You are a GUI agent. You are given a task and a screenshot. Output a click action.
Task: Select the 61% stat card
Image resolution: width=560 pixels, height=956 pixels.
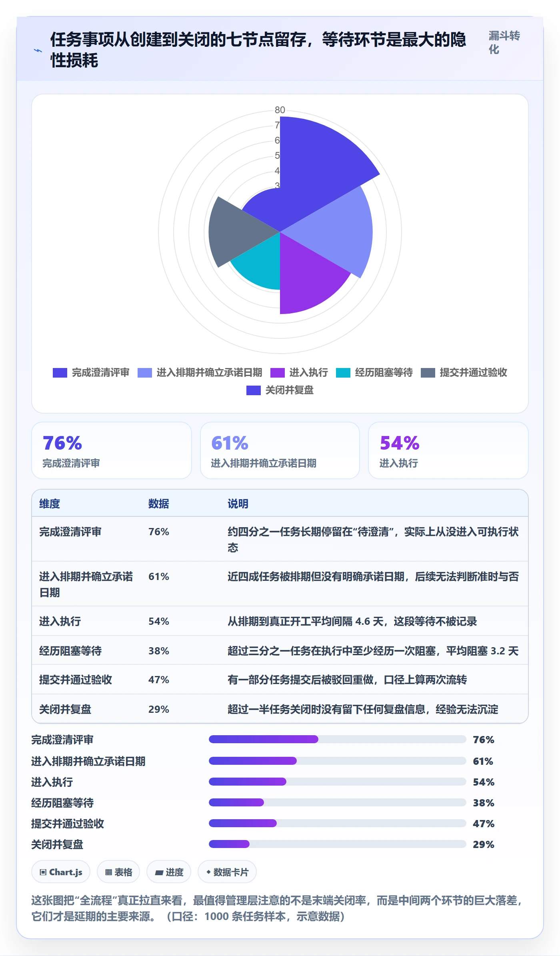pyautogui.click(x=280, y=451)
